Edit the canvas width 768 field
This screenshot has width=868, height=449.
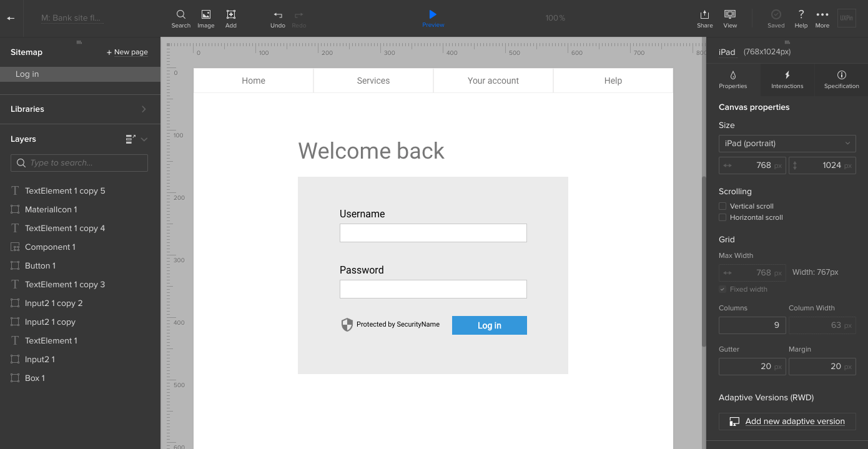click(x=752, y=165)
